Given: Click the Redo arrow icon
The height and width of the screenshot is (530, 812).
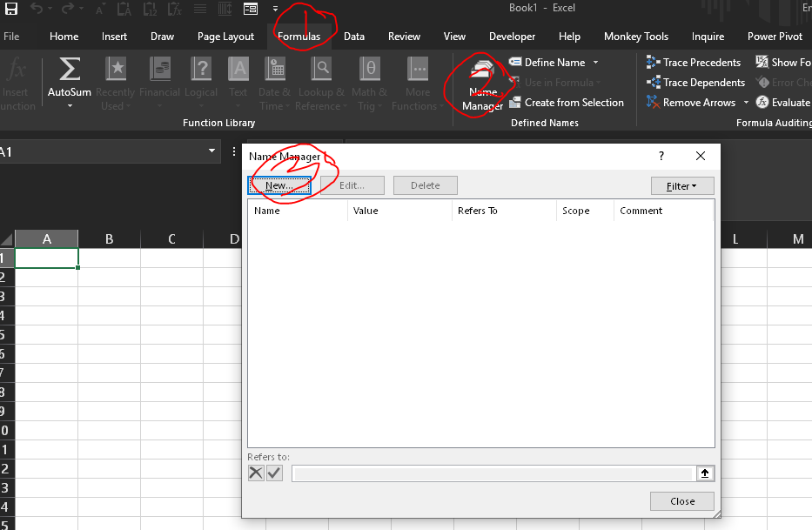Looking at the screenshot, I should pyautogui.click(x=67, y=9).
